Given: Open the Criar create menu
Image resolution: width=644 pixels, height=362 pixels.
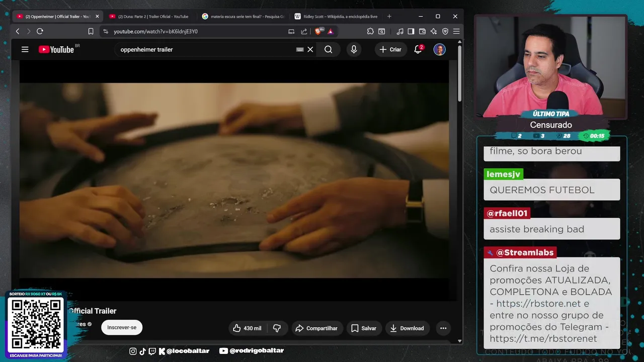Looking at the screenshot, I should coord(390,49).
